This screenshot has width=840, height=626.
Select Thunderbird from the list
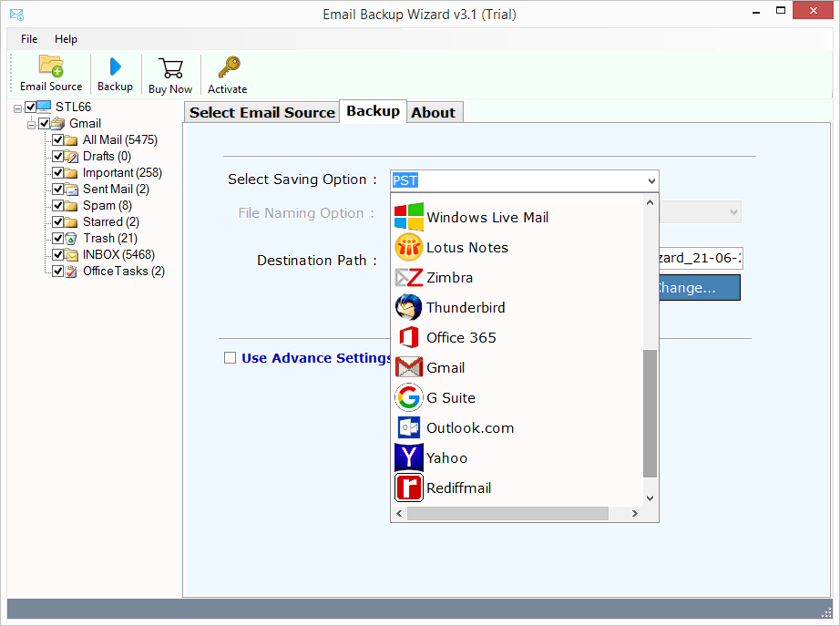click(466, 308)
